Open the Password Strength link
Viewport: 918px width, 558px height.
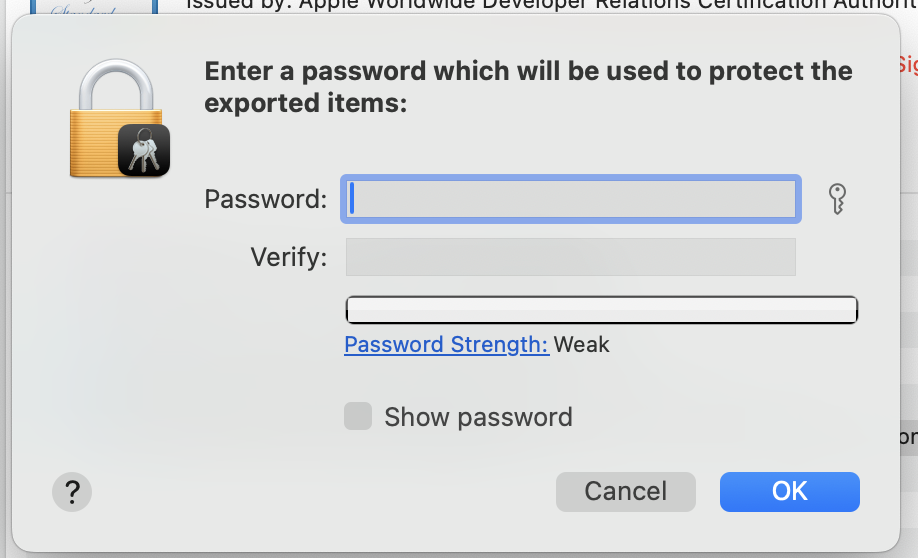[447, 344]
